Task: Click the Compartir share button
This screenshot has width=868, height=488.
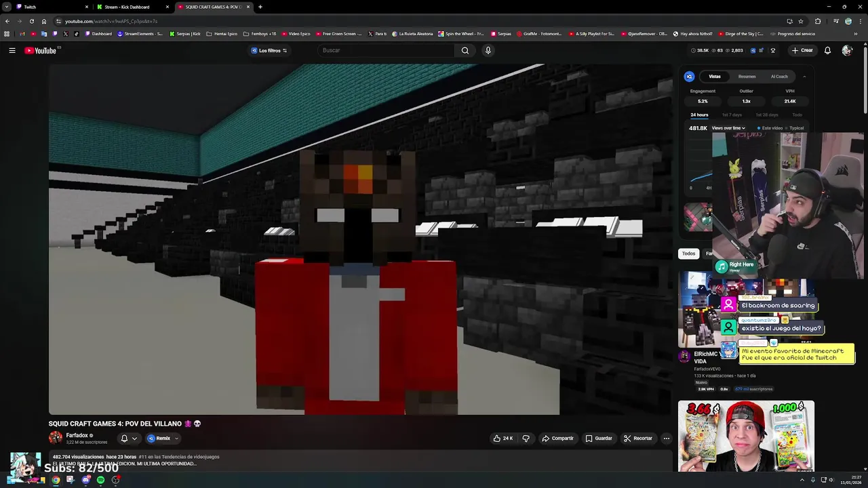Action: (x=557, y=439)
